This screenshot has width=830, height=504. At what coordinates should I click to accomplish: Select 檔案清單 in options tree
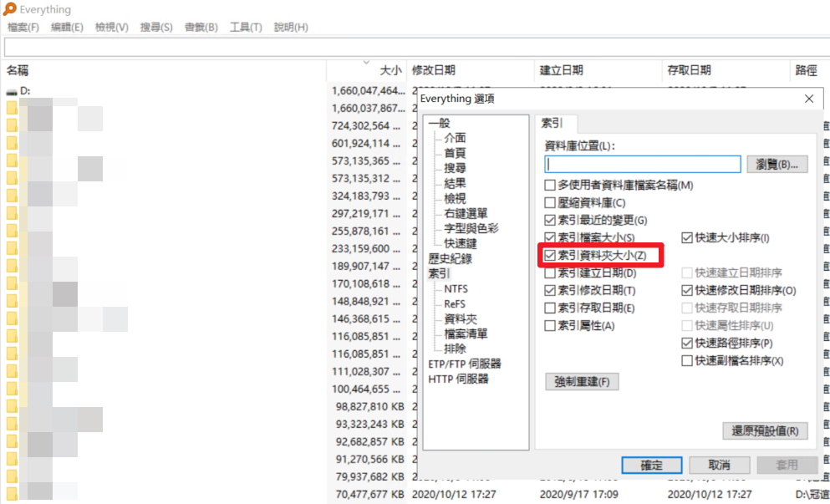(x=466, y=334)
